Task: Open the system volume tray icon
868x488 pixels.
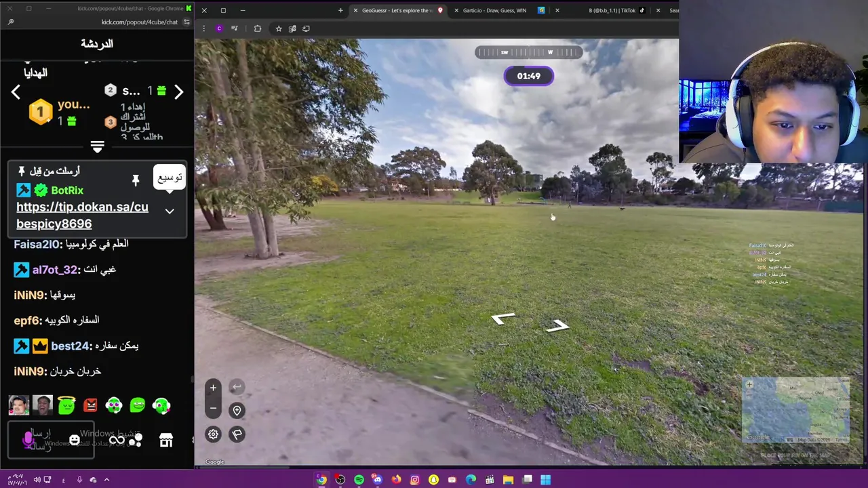Action: tap(36, 480)
